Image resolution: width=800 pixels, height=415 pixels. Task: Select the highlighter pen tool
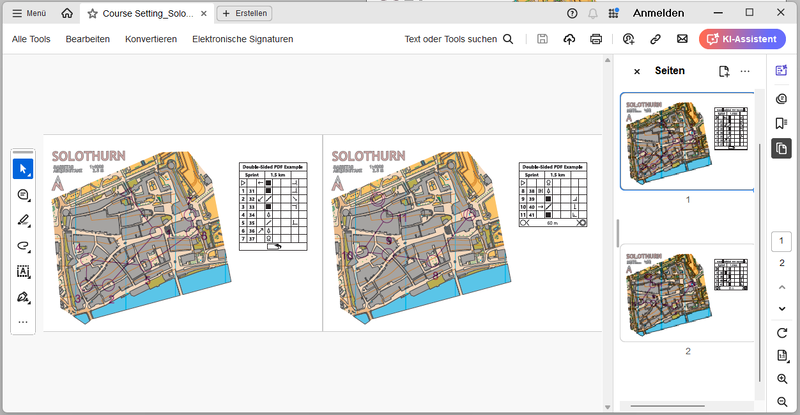pos(23,220)
